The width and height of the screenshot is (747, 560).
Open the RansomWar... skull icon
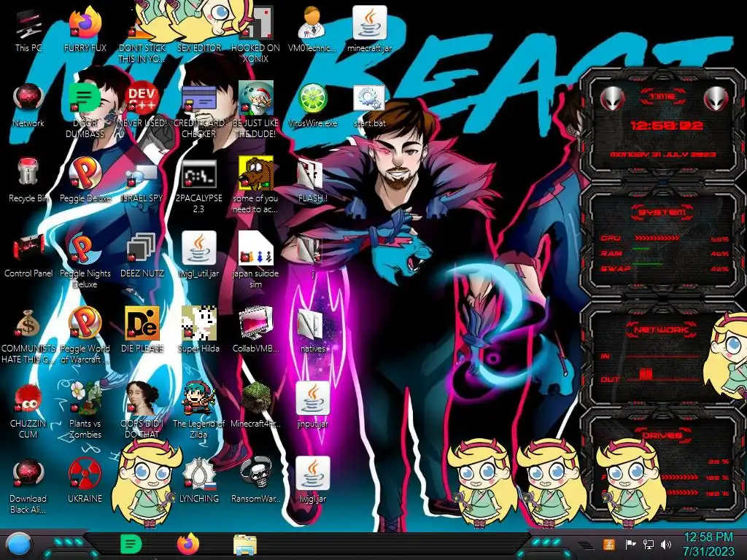[256, 480]
